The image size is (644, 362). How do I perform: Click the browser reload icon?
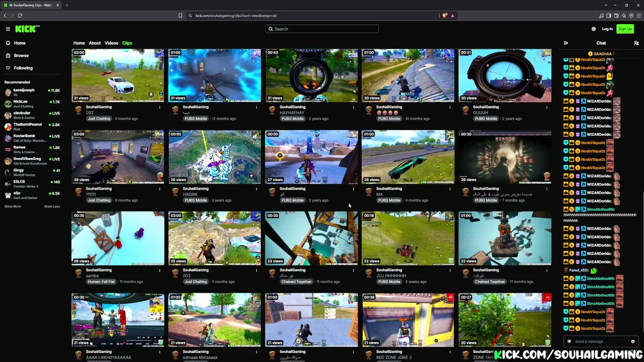(20, 16)
